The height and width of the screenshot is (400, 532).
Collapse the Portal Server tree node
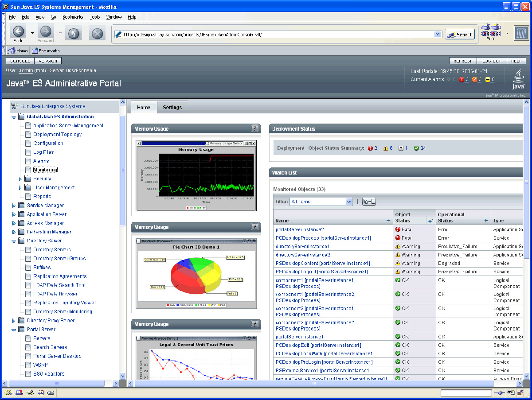coord(14,330)
